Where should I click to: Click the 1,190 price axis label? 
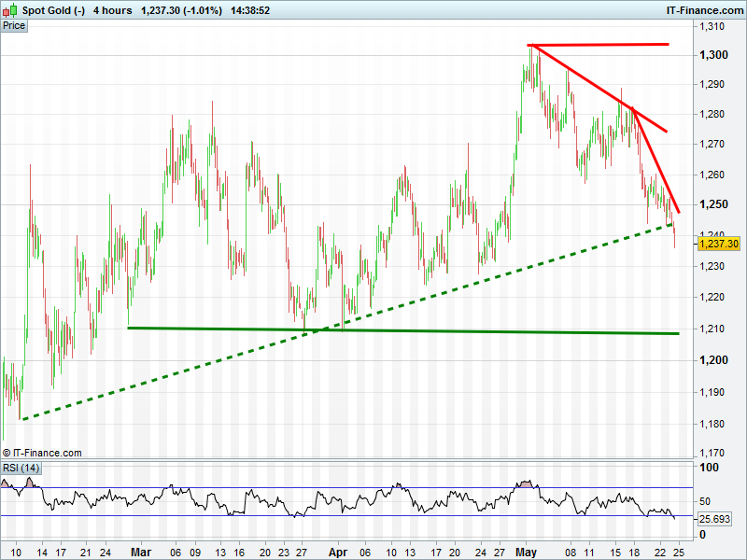(x=712, y=392)
